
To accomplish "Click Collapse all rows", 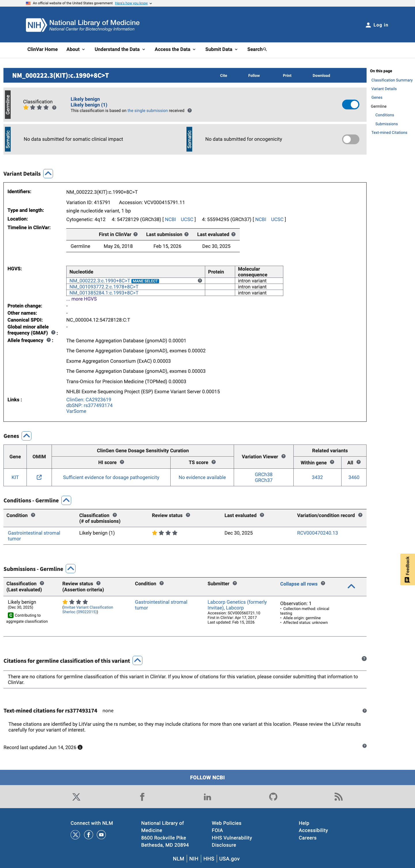I will [299, 584].
